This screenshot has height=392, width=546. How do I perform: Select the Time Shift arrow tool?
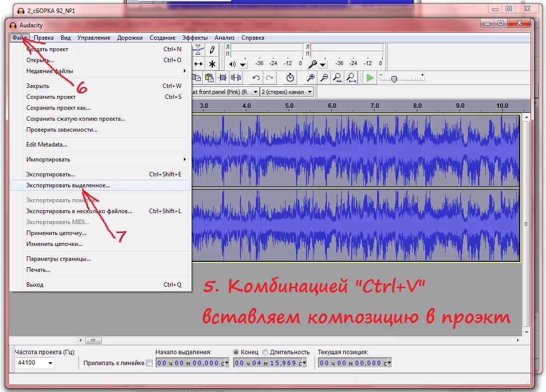coord(198,64)
